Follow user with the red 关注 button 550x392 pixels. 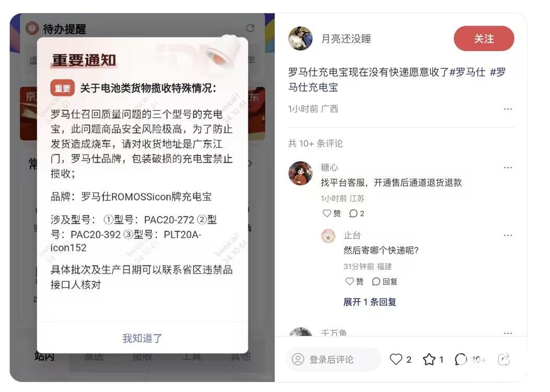click(484, 39)
